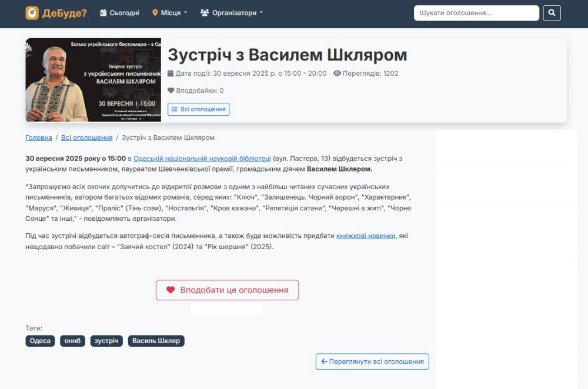Expand the Місця dropdown menu
Screen dimensions: 588x389
[x=170, y=13]
